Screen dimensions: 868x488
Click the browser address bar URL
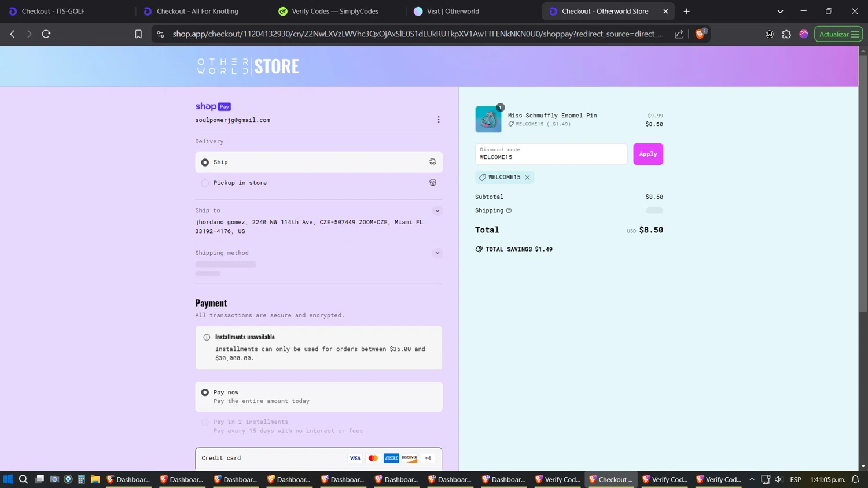(x=418, y=34)
